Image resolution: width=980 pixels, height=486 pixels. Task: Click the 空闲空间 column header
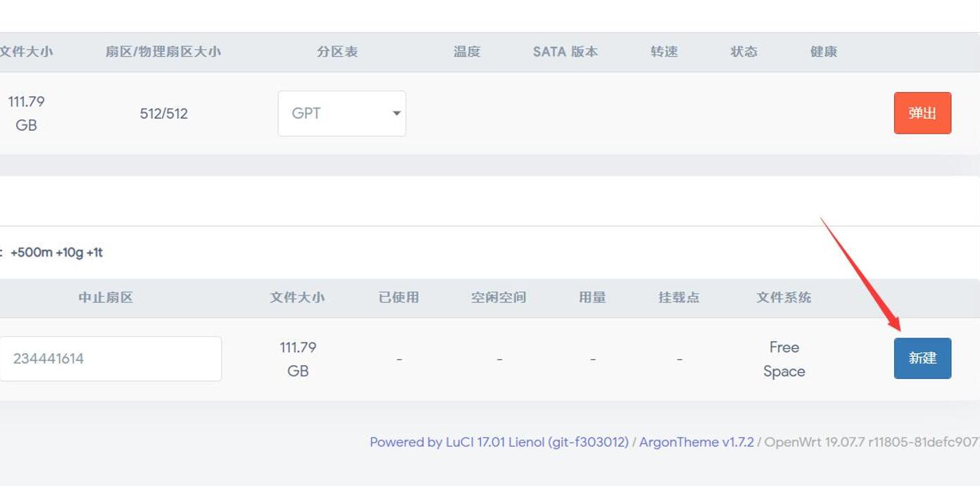click(x=498, y=298)
